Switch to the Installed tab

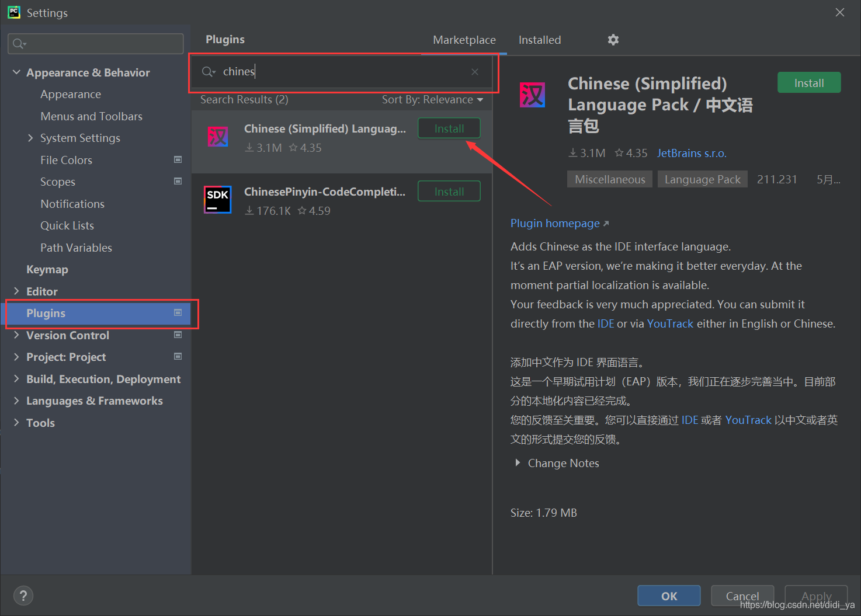coord(540,40)
